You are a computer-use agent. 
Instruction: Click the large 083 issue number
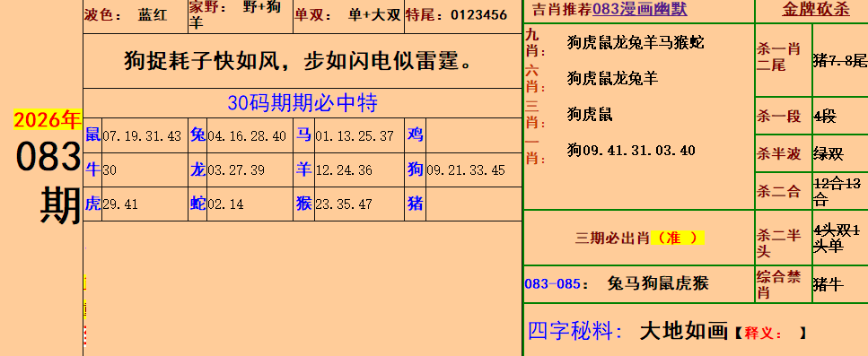click(48, 157)
